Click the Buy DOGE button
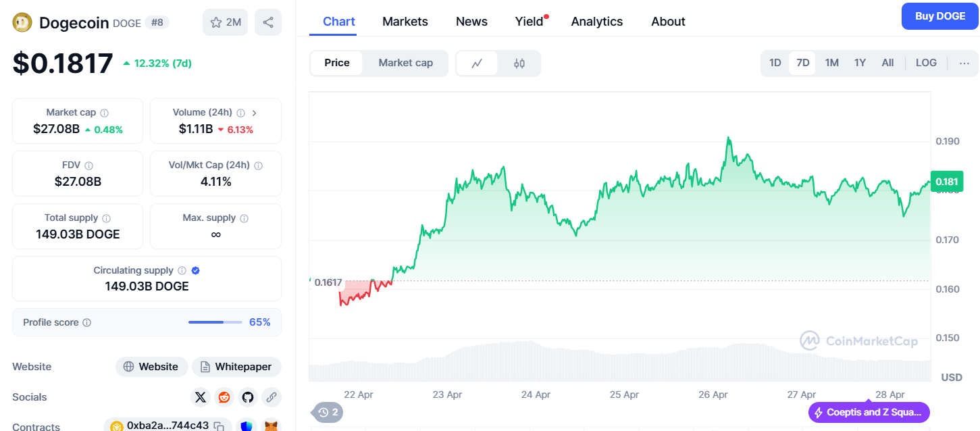Image resolution: width=980 pixels, height=431 pixels. coord(940,16)
